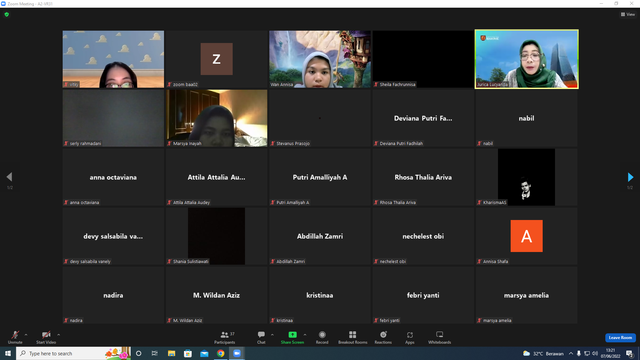640x360 pixels.
Task: Go to previous gallery page arrow
Action: pos(9,177)
